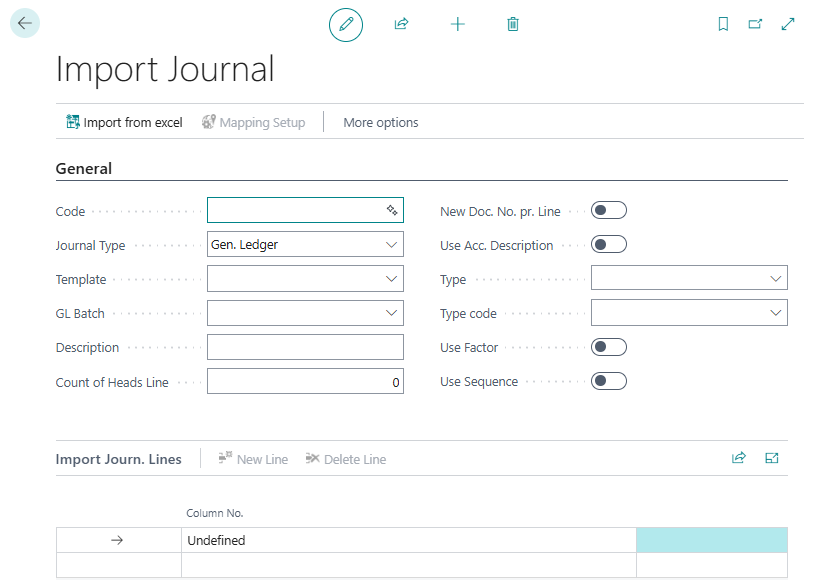Click the trash delete icon
The height and width of the screenshot is (580, 821).
(x=513, y=24)
